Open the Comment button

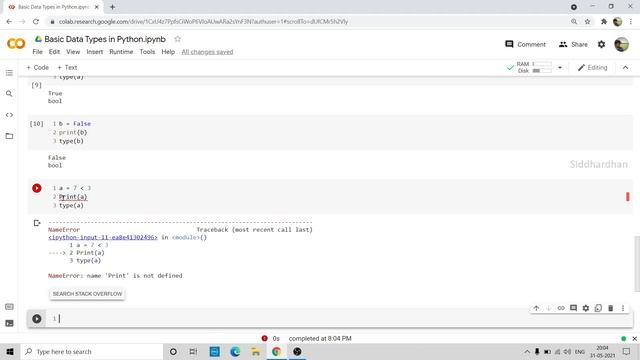(525, 44)
